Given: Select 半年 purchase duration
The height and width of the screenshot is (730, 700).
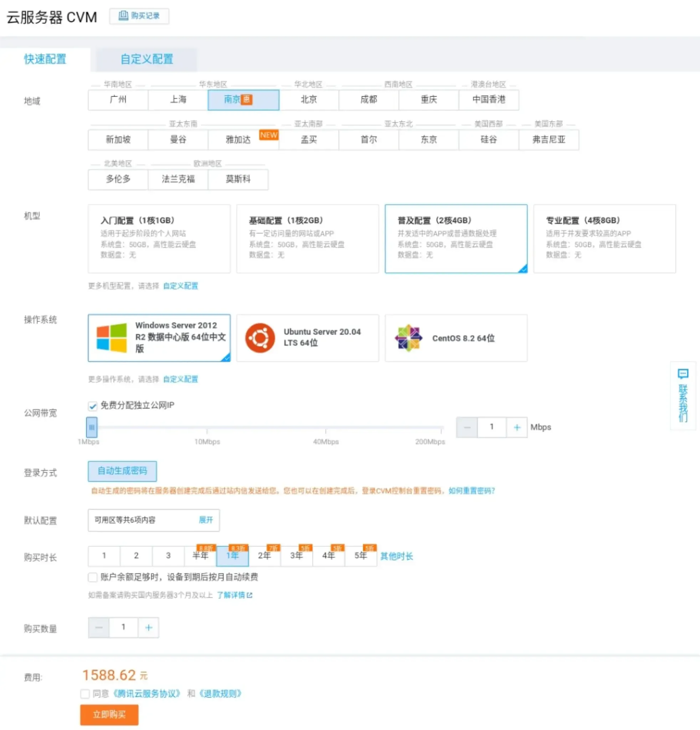Looking at the screenshot, I should pyautogui.click(x=200, y=556).
